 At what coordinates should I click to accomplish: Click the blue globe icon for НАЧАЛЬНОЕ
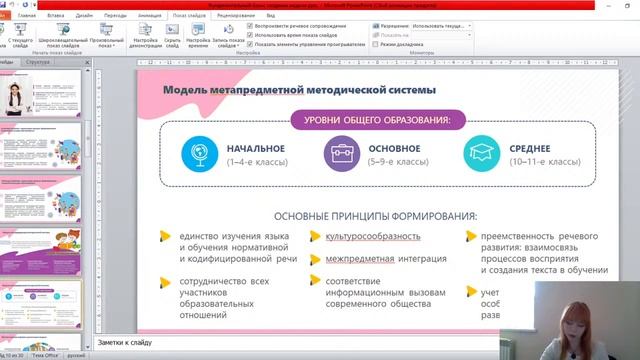pyautogui.click(x=200, y=154)
